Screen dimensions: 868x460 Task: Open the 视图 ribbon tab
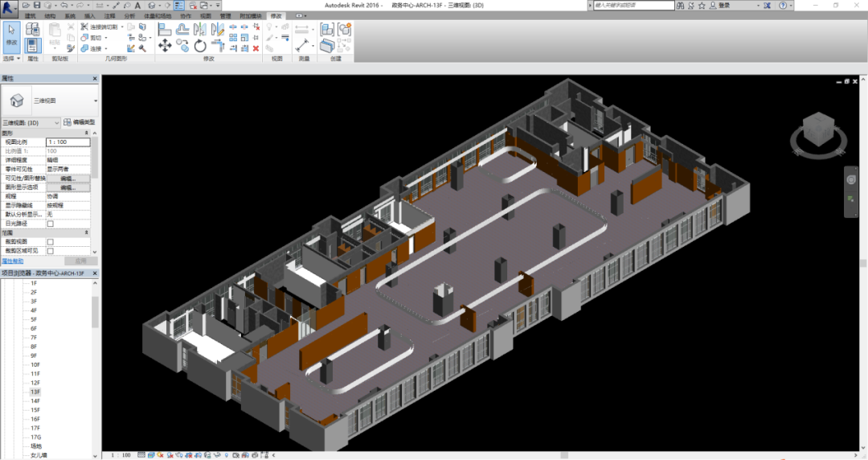tap(206, 16)
